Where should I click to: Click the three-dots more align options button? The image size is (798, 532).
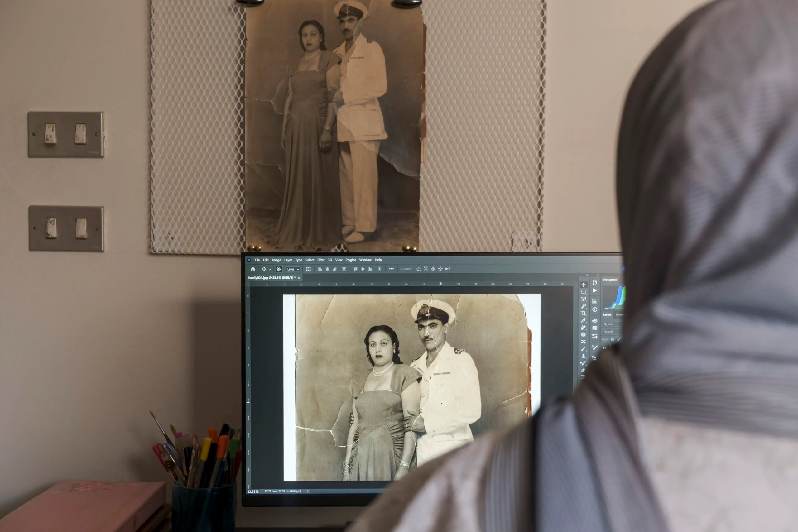pos(391,269)
